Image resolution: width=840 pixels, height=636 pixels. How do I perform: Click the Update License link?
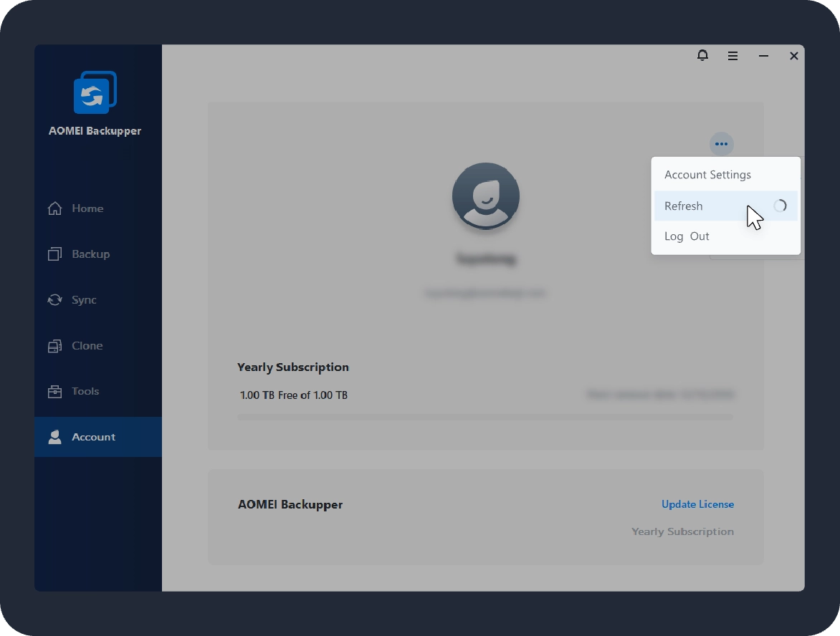697,504
